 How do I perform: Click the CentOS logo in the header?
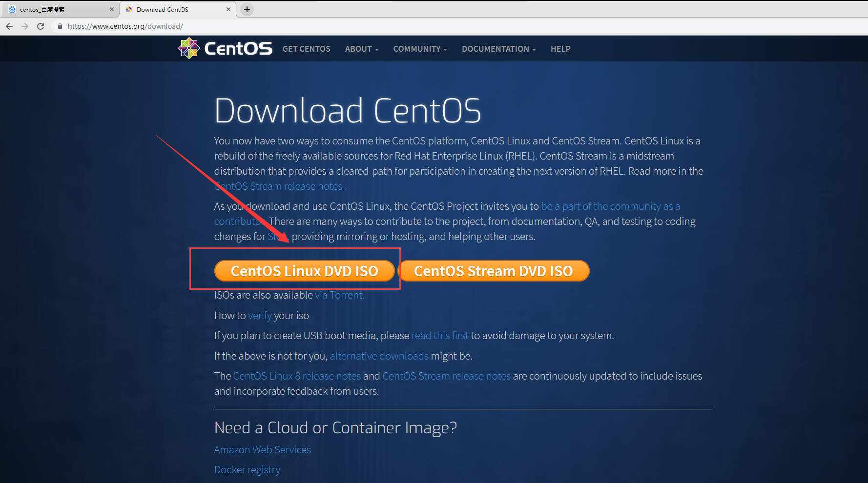(225, 48)
